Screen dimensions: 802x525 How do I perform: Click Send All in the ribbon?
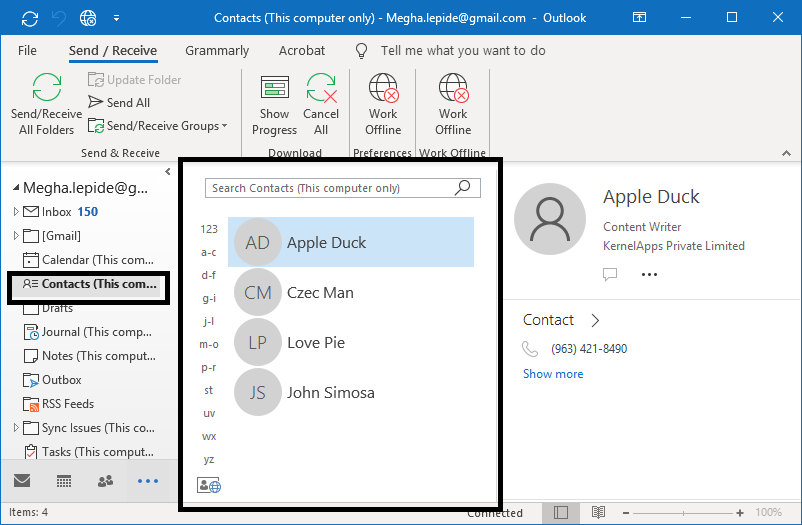coord(119,102)
